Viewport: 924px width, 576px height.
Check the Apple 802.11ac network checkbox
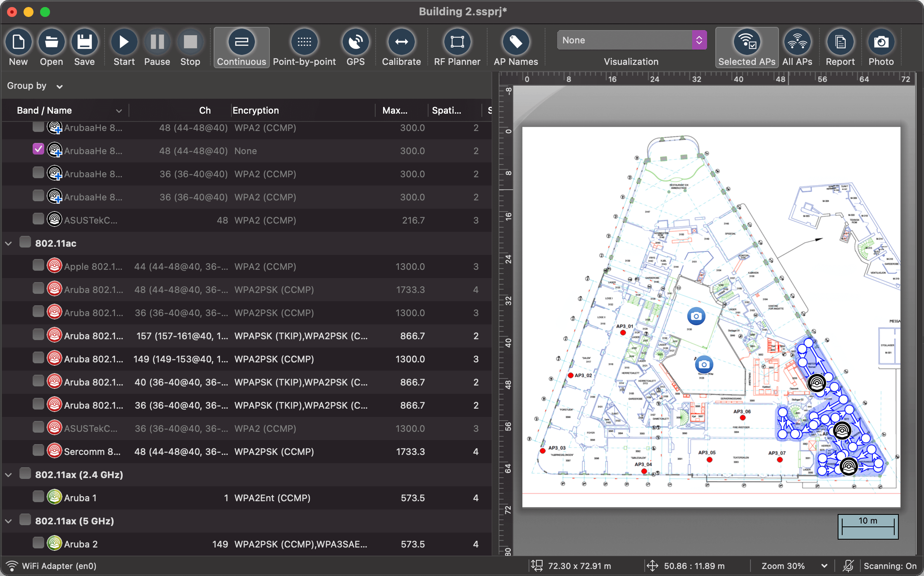coord(38,266)
